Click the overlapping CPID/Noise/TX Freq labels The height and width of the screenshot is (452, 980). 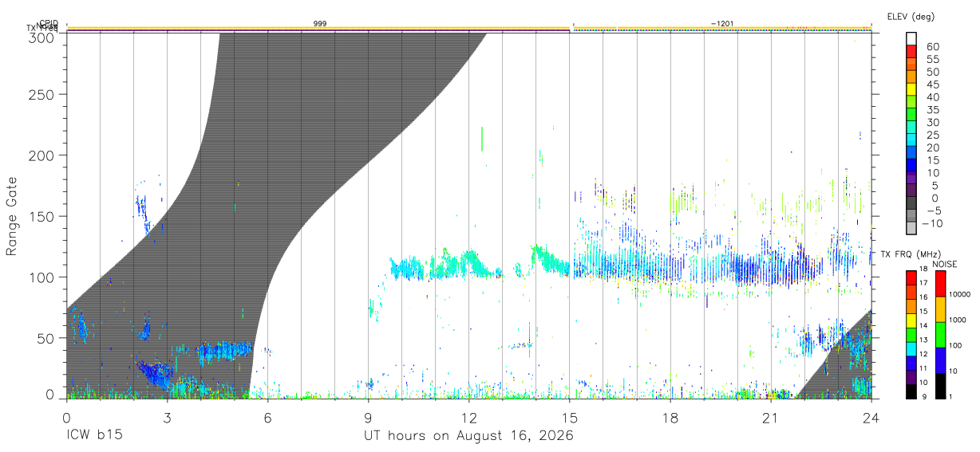(x=43, y=26)
